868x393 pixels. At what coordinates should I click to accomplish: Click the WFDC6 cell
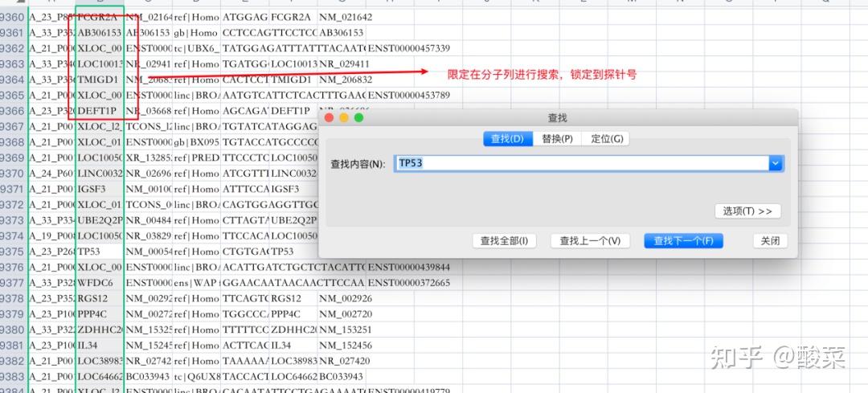tap(100, 283)
